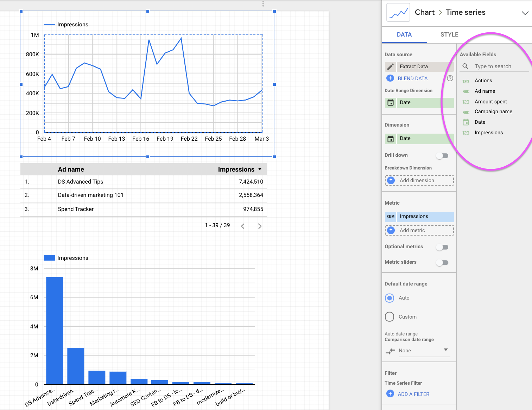Open the Comparison date range dropdown

(x=424, y=351)
